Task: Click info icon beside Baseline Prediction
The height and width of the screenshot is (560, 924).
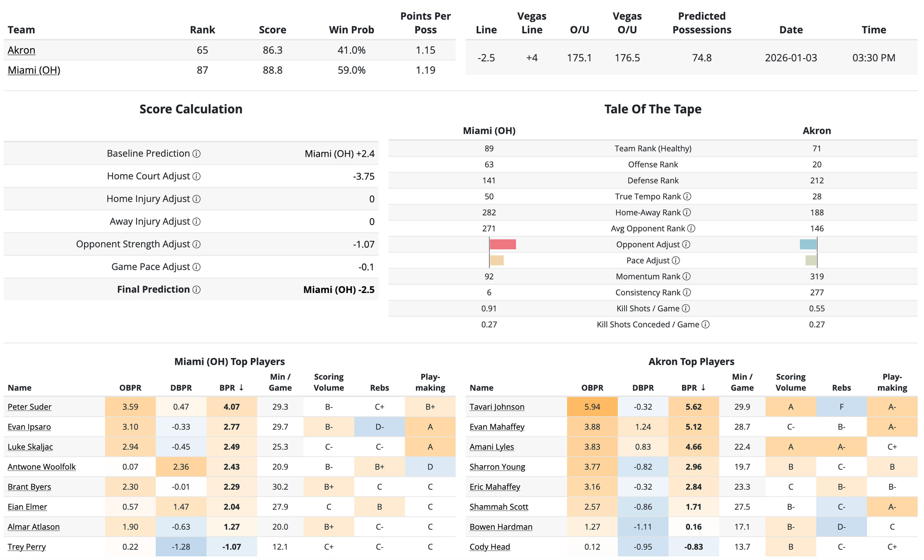Action: (x=196, y=154)
